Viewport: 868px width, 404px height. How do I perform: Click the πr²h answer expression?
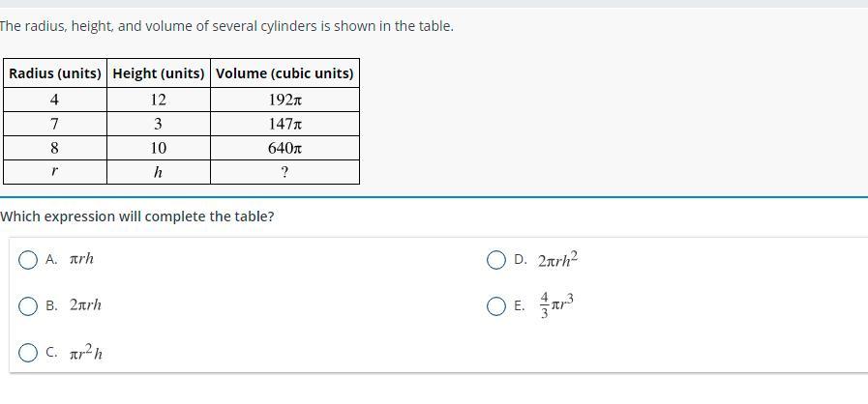coord(87,354)
